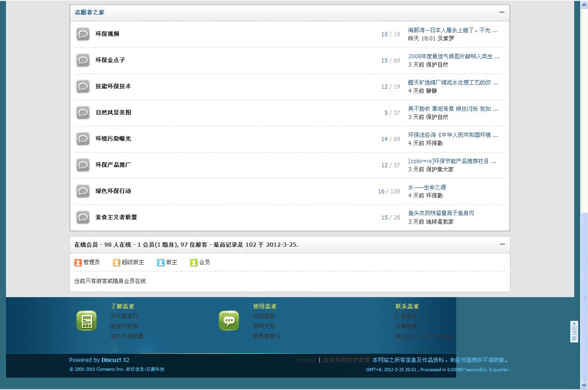Click the 自然风景美图 forum icon
This screenshot has height=390, width=588.
click(83, 113)
